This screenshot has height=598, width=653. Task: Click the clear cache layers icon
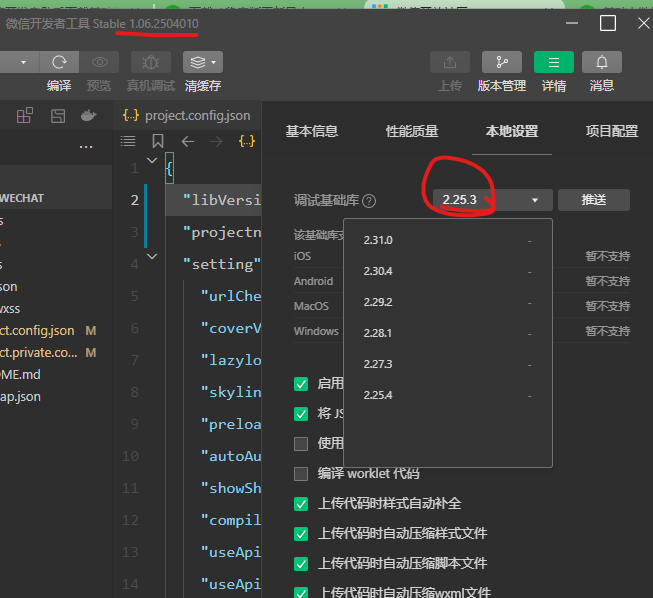coord(198,62)
